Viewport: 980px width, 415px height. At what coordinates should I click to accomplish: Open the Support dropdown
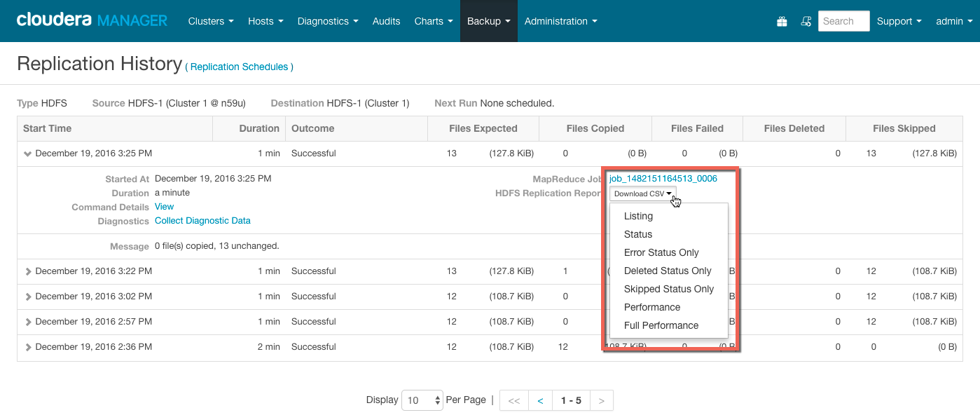tap(899, 21)
